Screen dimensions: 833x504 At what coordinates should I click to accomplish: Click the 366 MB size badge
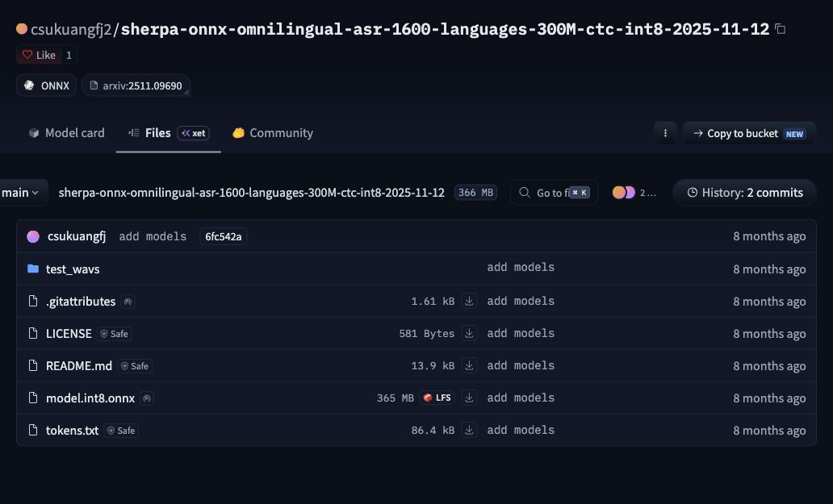click(475, 193)
